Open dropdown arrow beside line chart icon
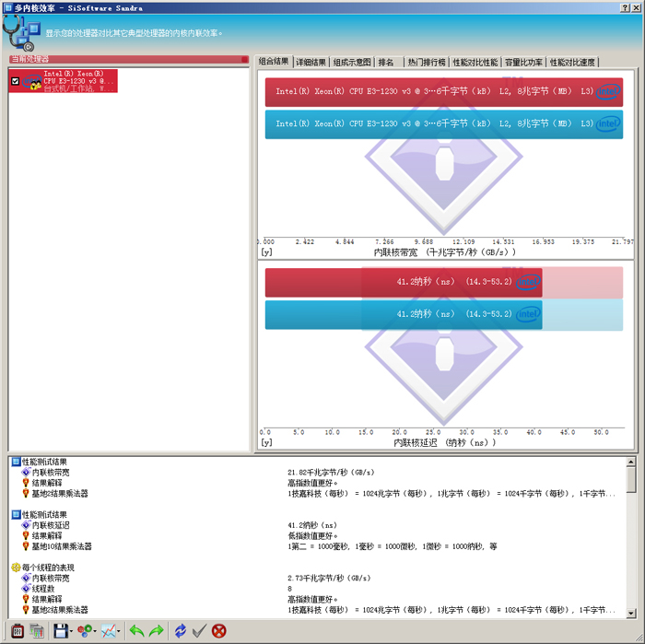 pos(119,631)
